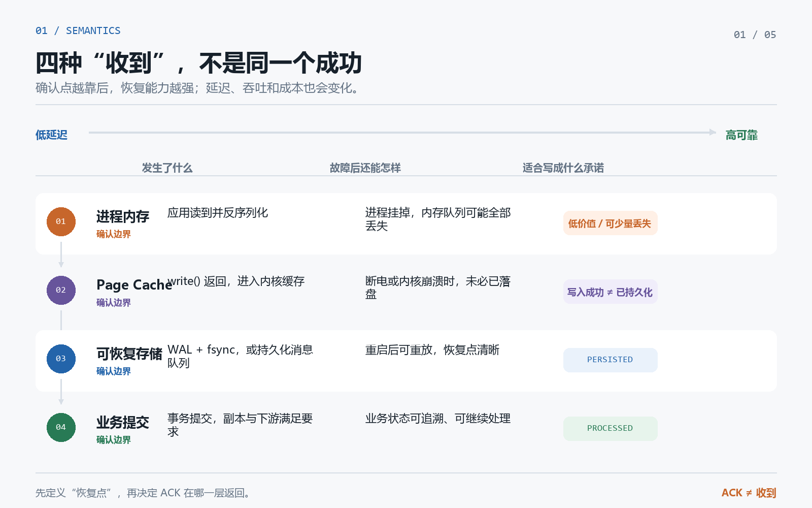812x508 pixels.
Task: Click 确认边界 under Page Cache
Action: (x=114, y=303)
